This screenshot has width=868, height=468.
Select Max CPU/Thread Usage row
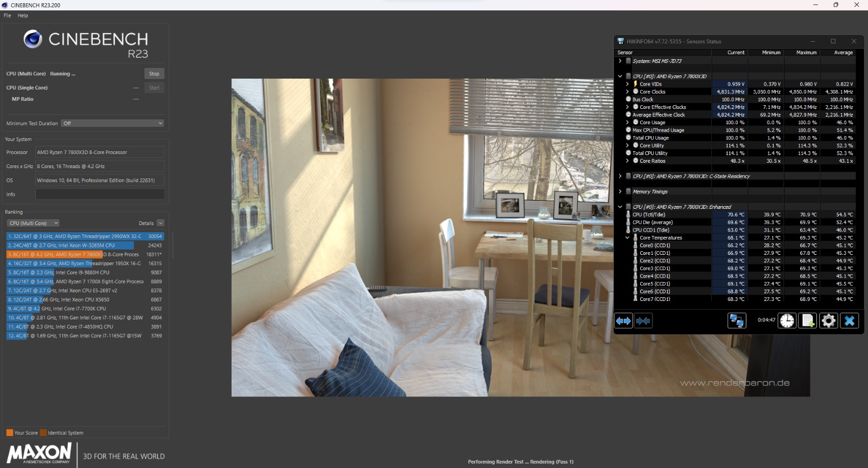click(x=736, y=130)
